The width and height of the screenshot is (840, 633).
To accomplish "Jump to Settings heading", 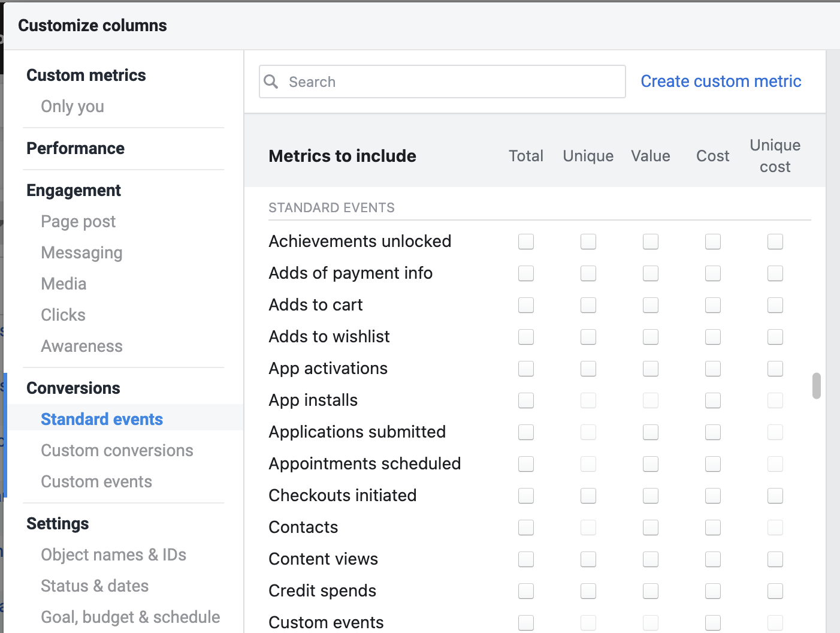I will pyautogui.click(x=58, y=523).
